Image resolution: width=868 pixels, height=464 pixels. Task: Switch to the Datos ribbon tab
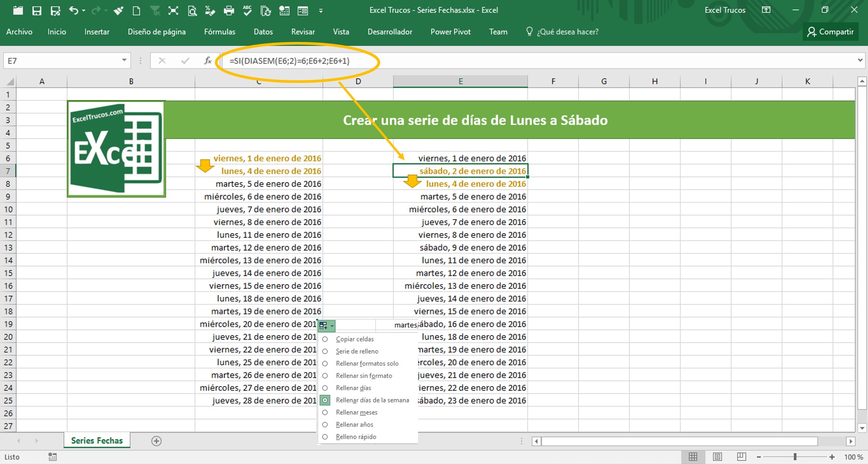pos(263,32)
